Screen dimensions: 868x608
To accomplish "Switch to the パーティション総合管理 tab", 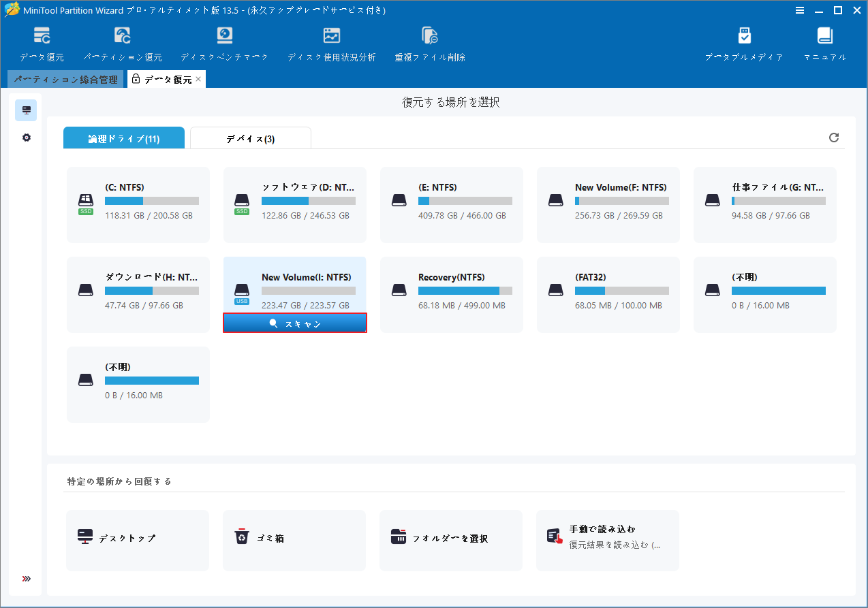I will (x=65, y=79).
